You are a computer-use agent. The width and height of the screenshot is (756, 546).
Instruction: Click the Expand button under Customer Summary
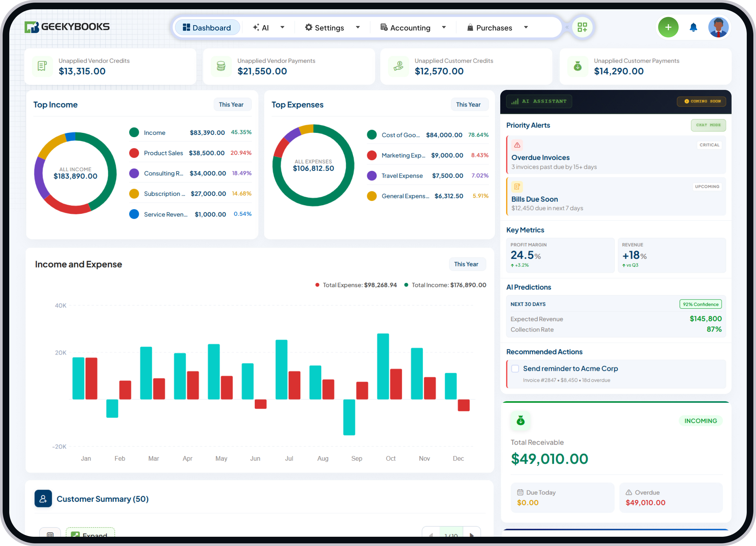pyautogui.click(x=90, y=535)
